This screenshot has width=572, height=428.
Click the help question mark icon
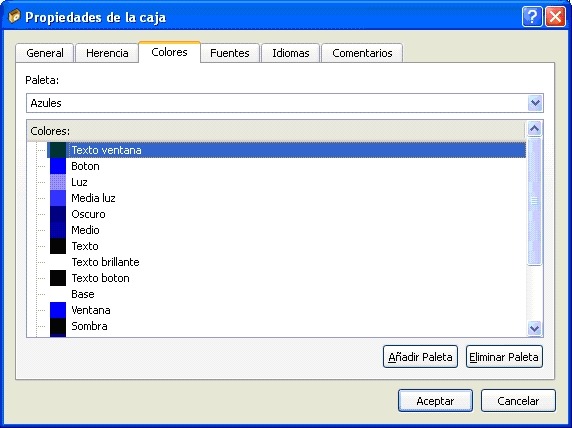pos(532,17)
